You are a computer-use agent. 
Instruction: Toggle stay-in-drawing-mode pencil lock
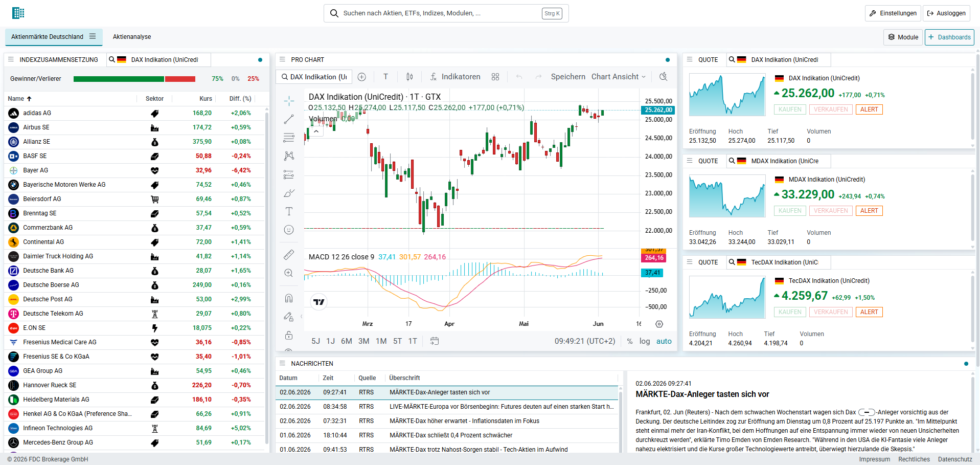coord(289,317)
